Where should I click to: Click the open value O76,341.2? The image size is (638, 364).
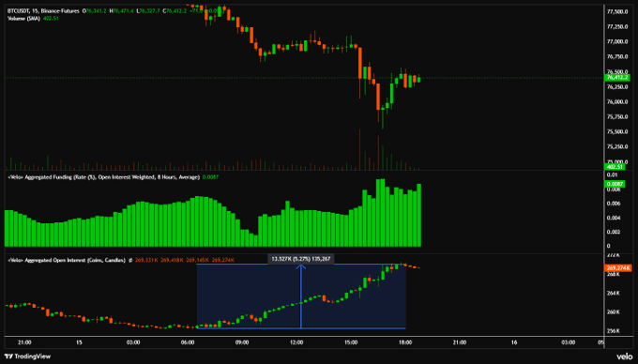click(x=95, y=11)
